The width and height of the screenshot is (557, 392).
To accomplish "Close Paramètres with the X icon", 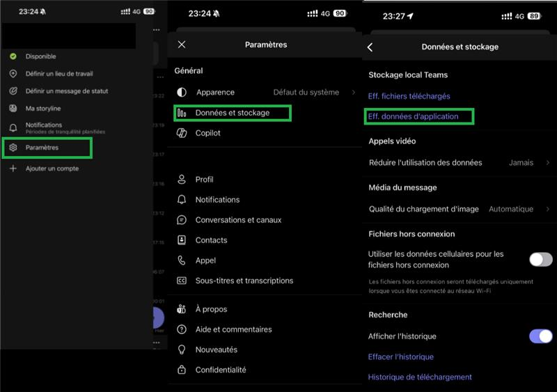I will point(182,45).
